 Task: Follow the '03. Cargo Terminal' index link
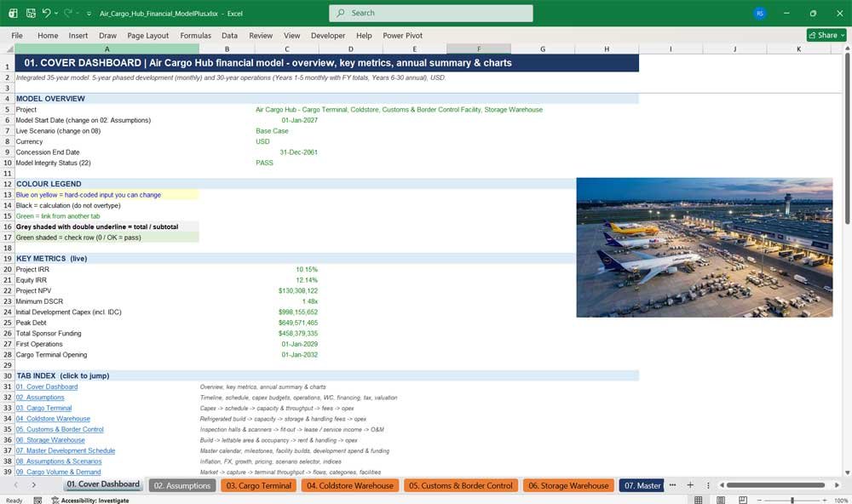[44, 408]
